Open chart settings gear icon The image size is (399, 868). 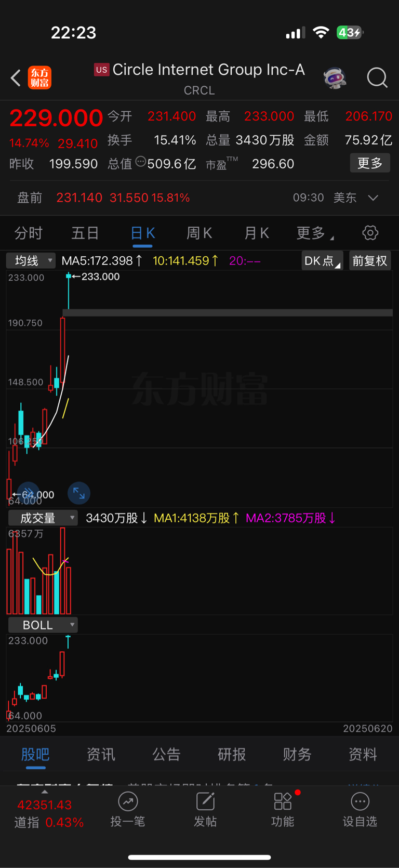[370, 233]
